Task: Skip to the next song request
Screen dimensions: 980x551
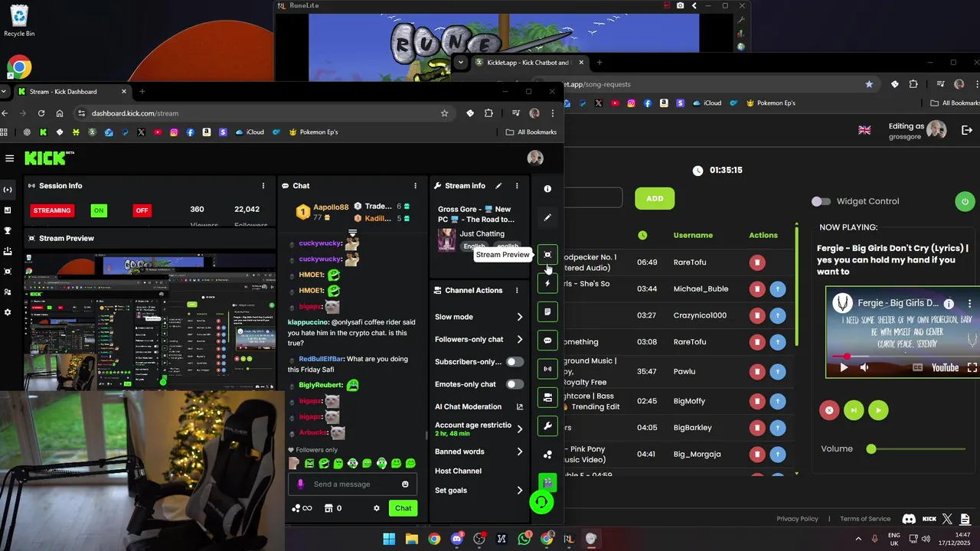Action: (x=854, y=410)
